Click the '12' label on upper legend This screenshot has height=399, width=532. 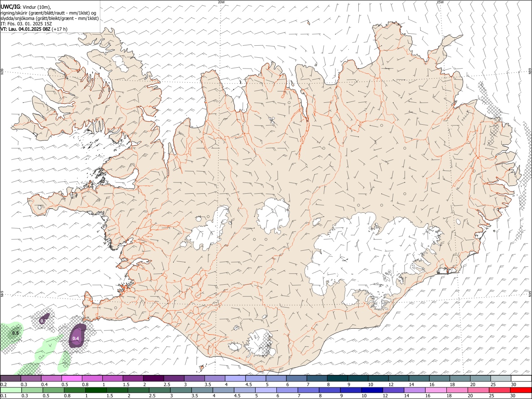(390, 384)
